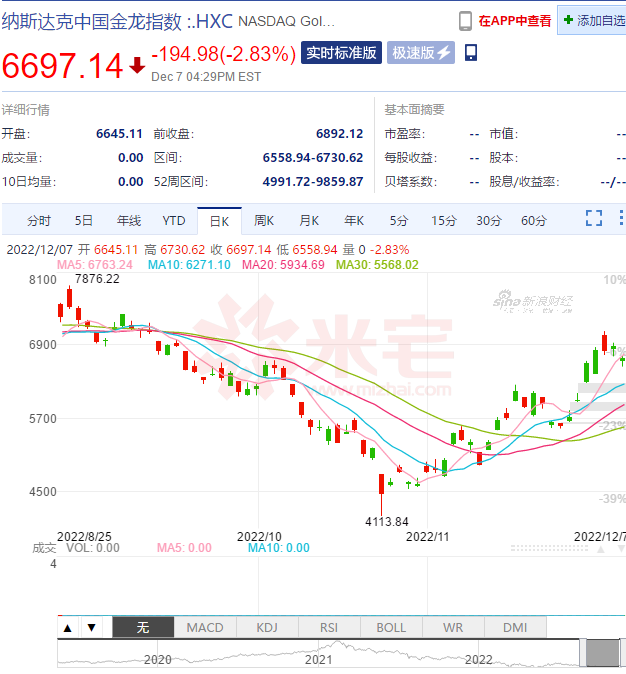Enable the DMI indicator
This screenshot has width=626, height=674.
[x=515, y=628]
